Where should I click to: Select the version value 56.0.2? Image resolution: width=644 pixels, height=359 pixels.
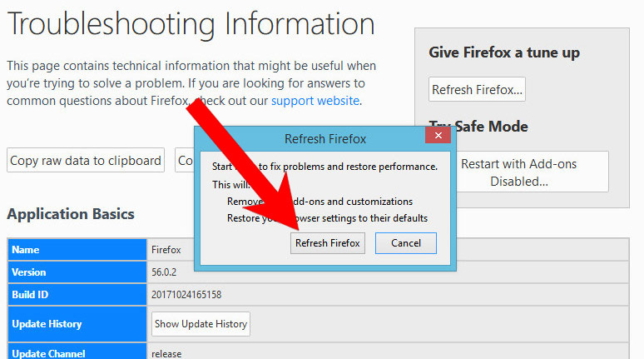164,272
